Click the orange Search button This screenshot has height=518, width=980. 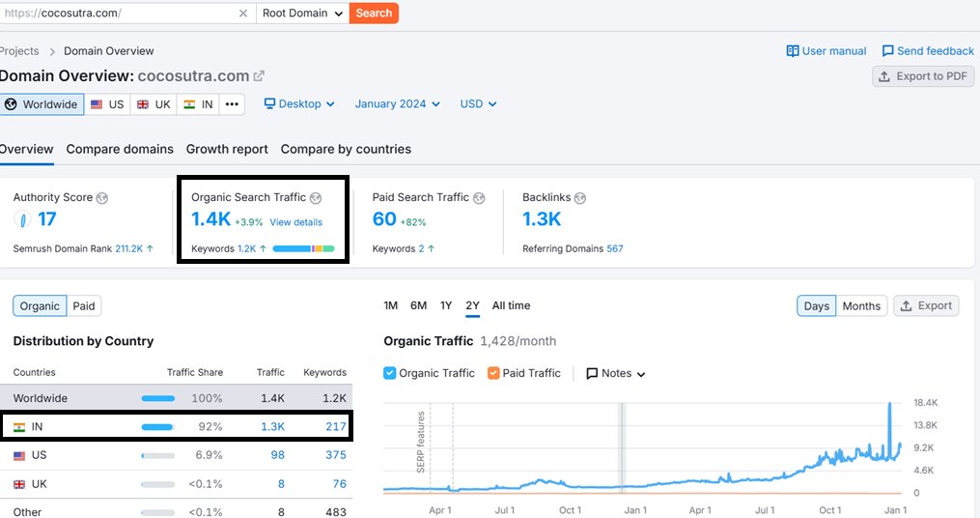tap(374, 14)
